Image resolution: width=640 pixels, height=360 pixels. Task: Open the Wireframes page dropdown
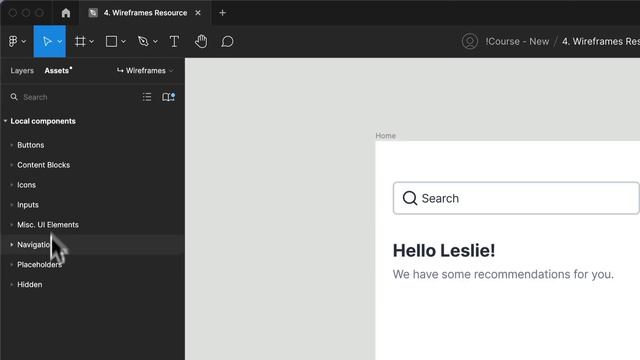click(x=145, y=71)
